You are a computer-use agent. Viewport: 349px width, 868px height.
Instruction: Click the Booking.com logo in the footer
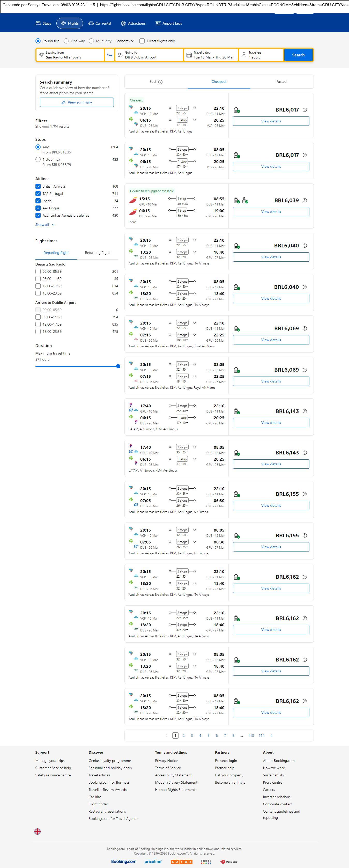tap(124, 861)
